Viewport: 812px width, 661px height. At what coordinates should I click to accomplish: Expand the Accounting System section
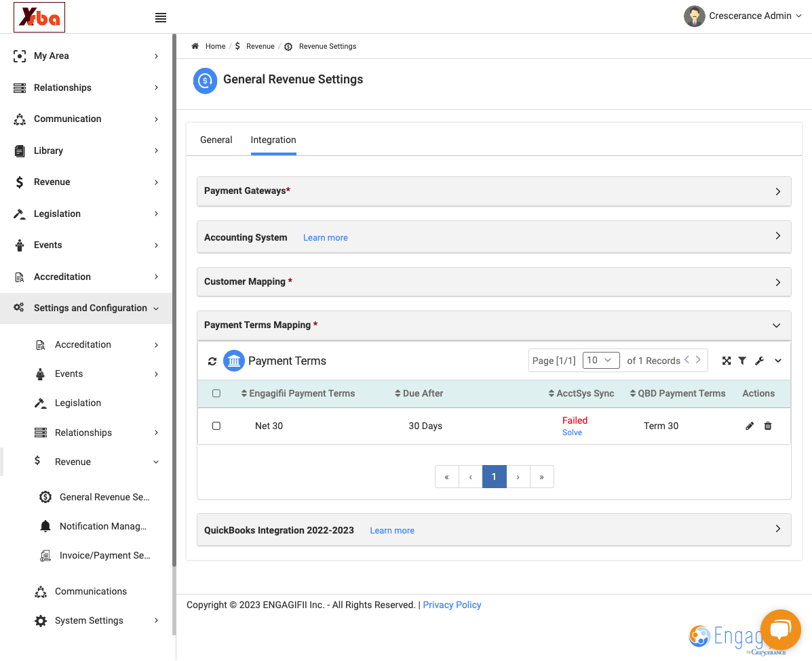point(494,237)
